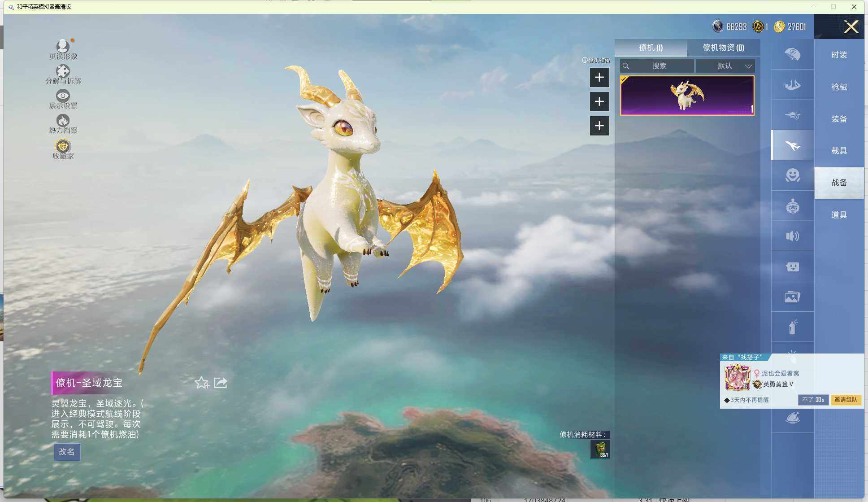Open the 枪械 side menu
This screenshot has width=868, height=502.
838,87
